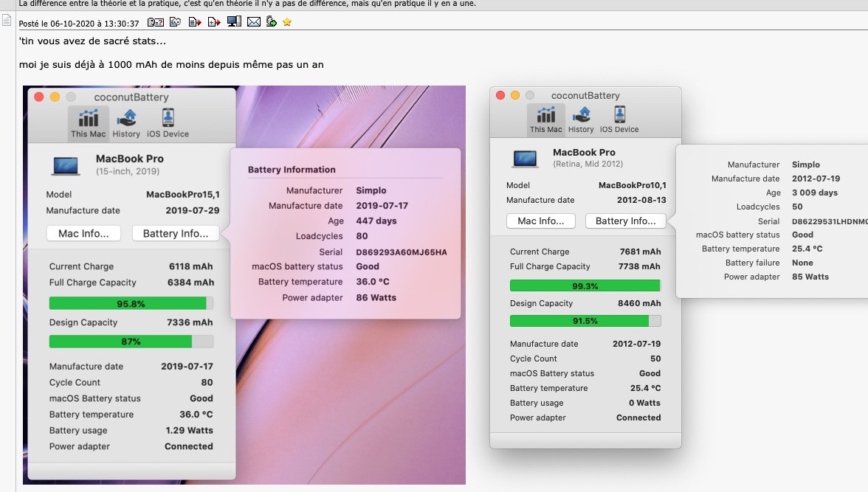Click the gold star favorite icon
Screen dimensions: 868x492
point(287,22)
